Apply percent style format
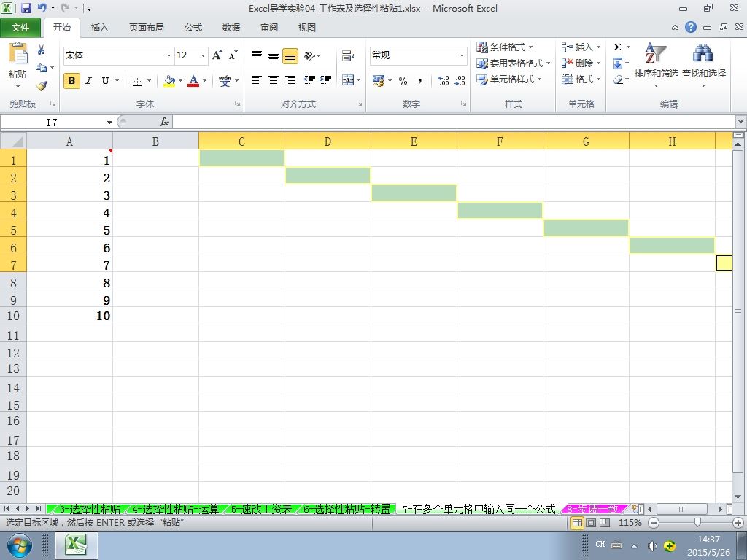 click(403, 81)
